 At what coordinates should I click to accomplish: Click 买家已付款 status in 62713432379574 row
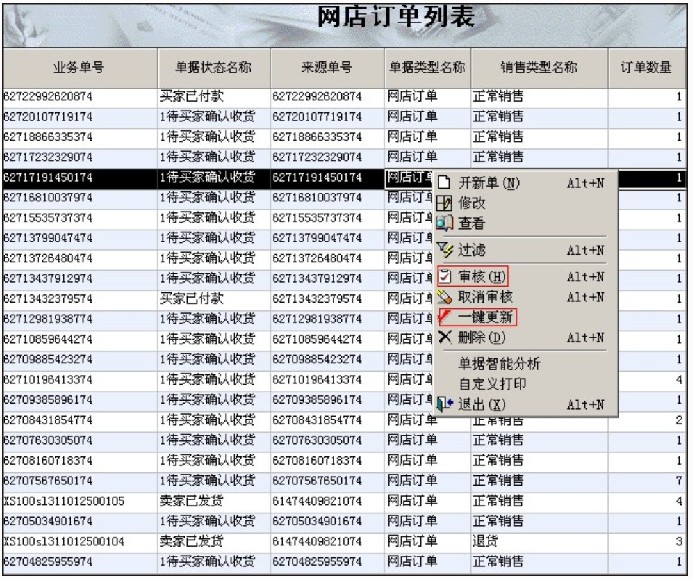(x=191, y=299)
